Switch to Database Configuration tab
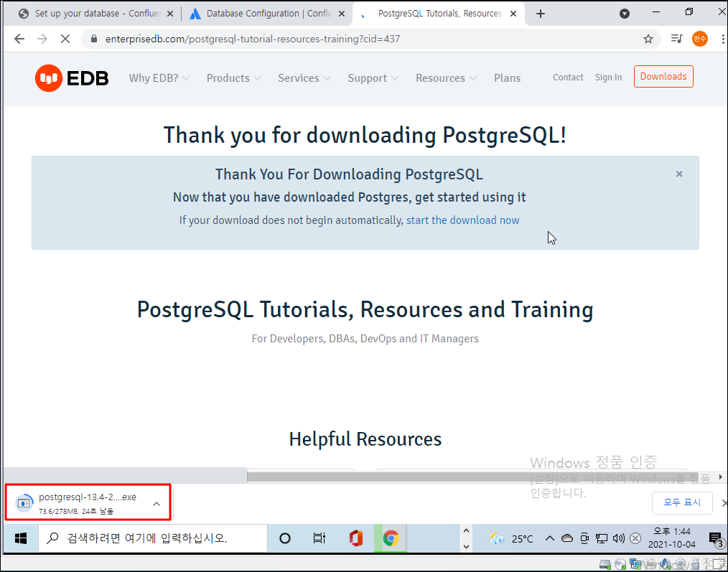Viewport: 728px width, 572px height. (268, 14)
